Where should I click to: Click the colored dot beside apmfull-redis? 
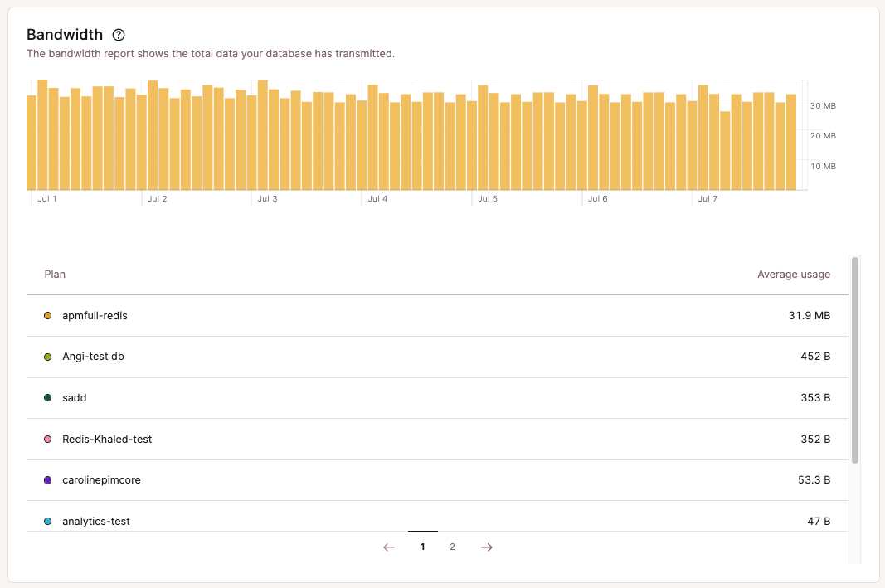pyautogui.click(x=47, y=315)
